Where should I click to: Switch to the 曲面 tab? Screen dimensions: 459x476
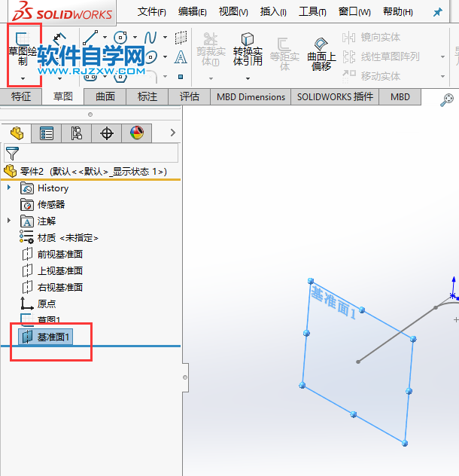pos(105,97)
